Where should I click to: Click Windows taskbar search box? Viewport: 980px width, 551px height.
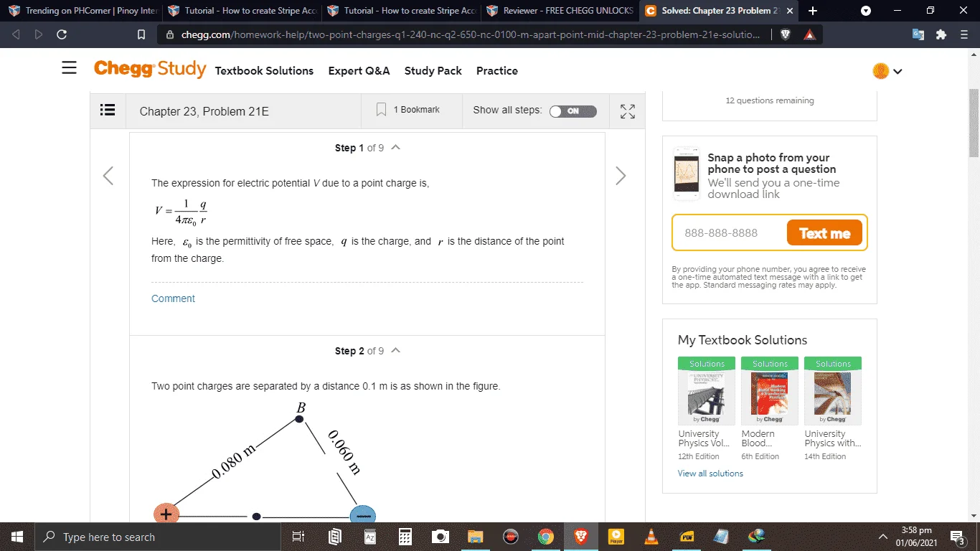pos(158,537)
